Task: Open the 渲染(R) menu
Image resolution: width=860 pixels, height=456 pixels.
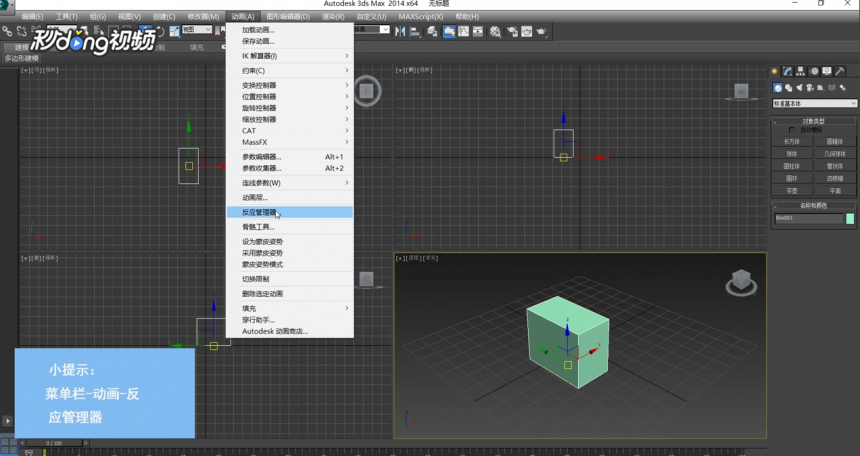Action: tap(333, 16)
